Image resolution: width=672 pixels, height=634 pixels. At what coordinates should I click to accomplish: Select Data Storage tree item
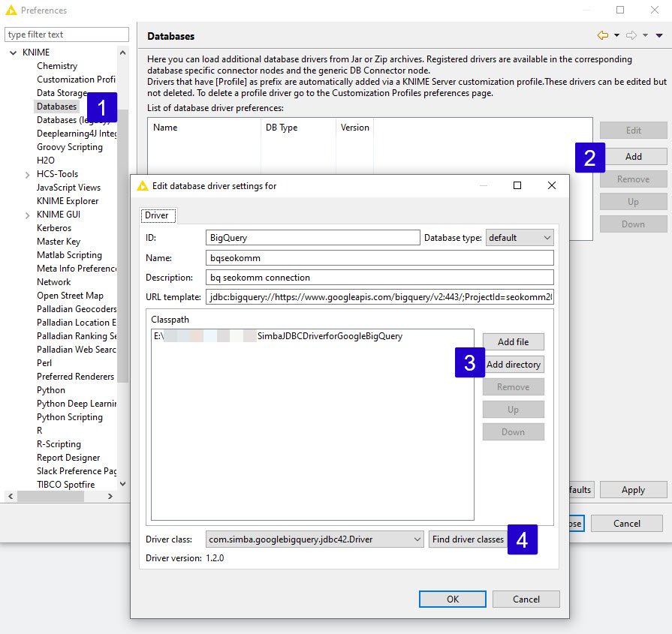click(62, 93)
